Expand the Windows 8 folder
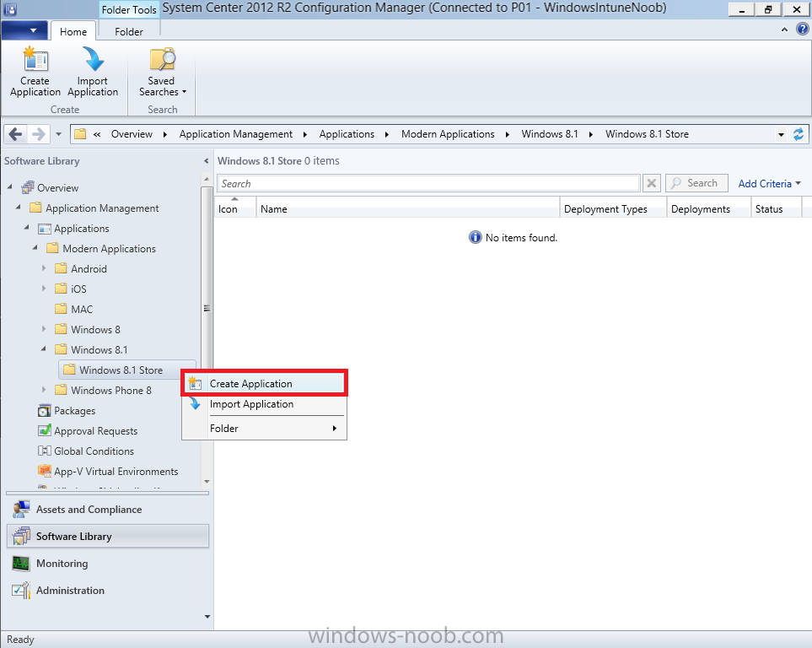 pyautogui.click(x=44, y=329)
